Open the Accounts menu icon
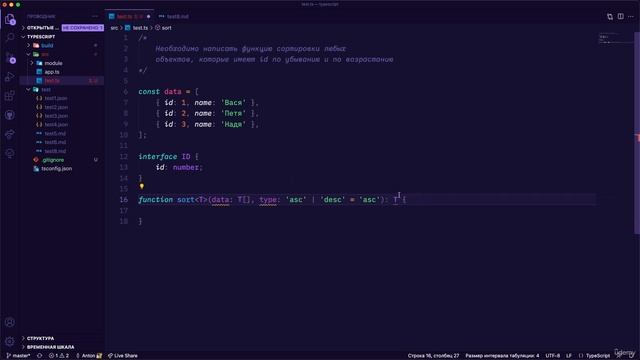 (10, 322)
